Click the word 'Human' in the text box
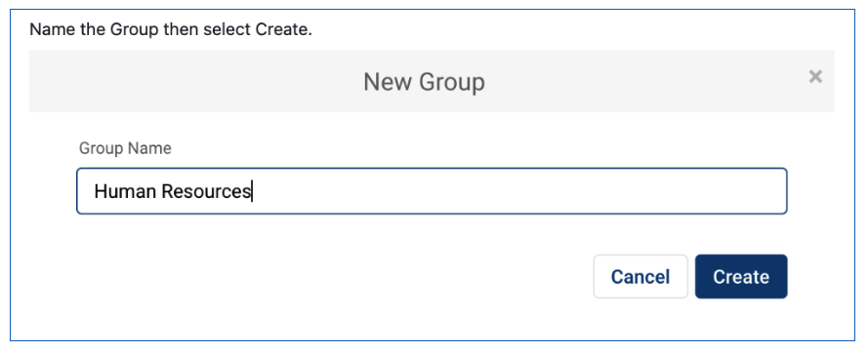This screenshot has width=868, height=352. click(x=126, y=191)
